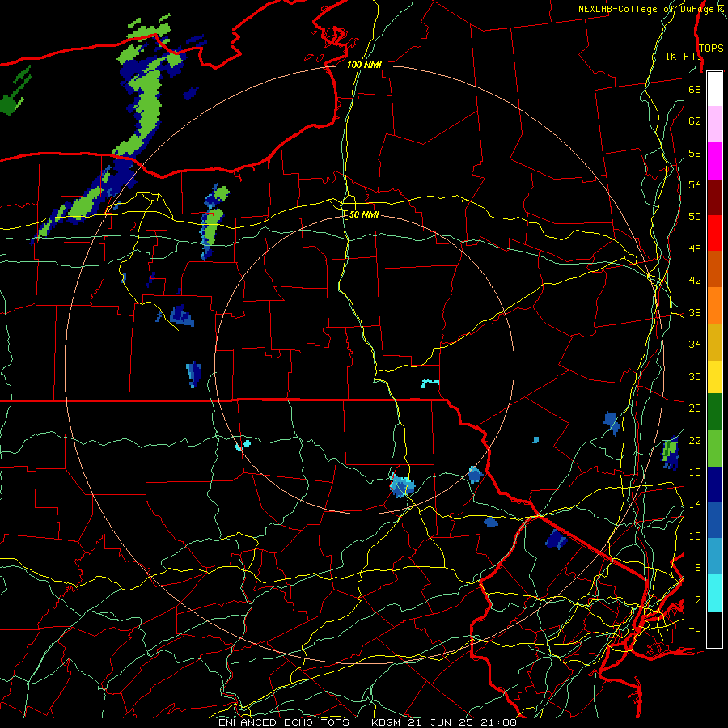Click the bright red legend swatch

[x=714, y=233]
